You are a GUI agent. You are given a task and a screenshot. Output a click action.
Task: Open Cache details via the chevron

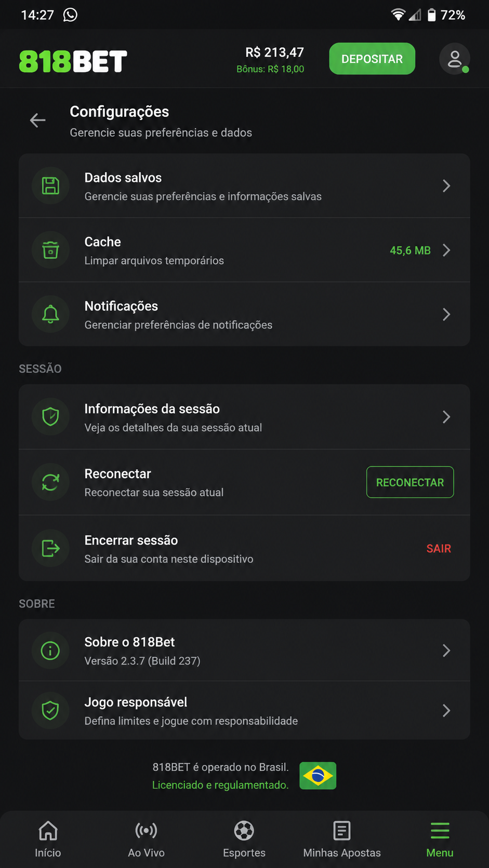coord(446,250)
